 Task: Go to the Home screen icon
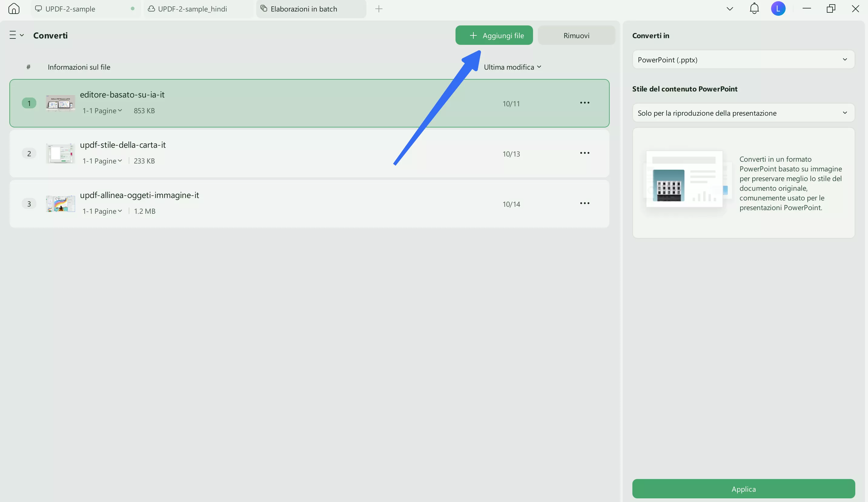(x=14, y=8)
